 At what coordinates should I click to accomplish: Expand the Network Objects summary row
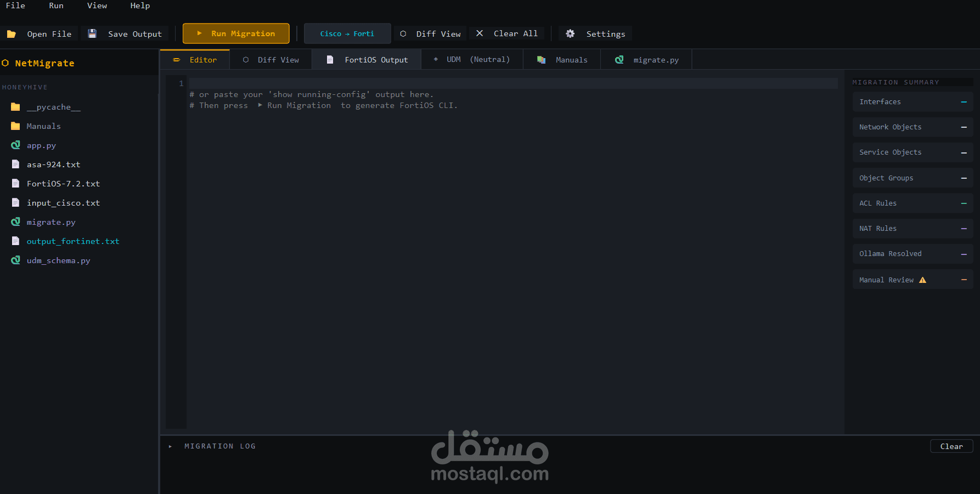pyautogui.click(x=913, y=127)
